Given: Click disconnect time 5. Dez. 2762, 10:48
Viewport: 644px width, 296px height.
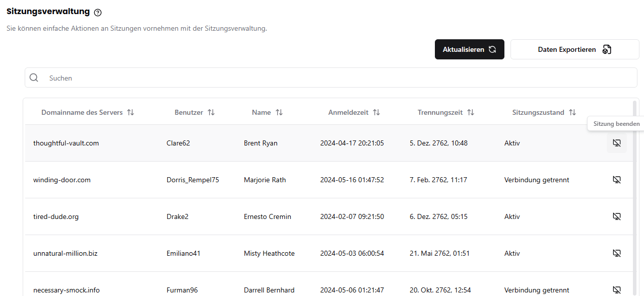Looking at the screenshot, I should 438,143.
